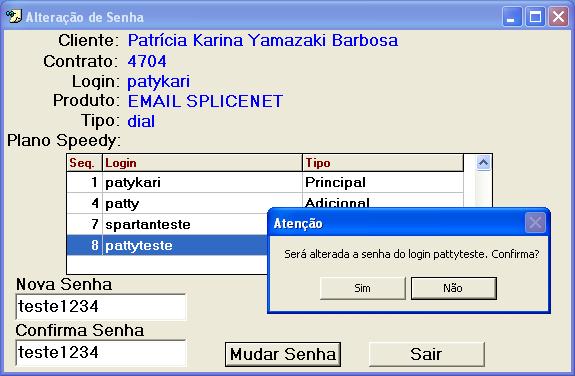This screenshot has height=376, width=575.
Task: Select the pattyteste login row
Action: tap(168, 245)
